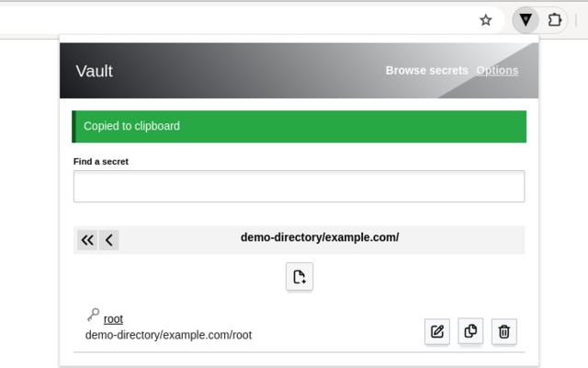The width and height of the screenshot is (588, 368).
Task: Click the Find a secret search field
Action: pos(299,186)
